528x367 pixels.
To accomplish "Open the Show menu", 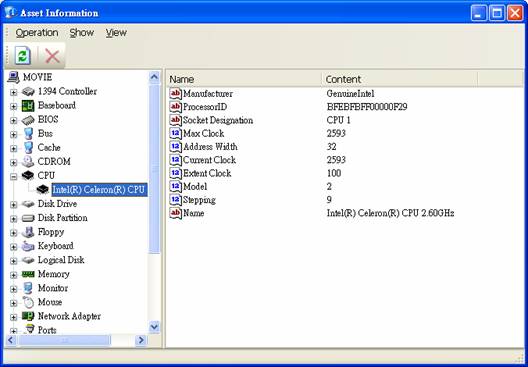I will point(81,33).
